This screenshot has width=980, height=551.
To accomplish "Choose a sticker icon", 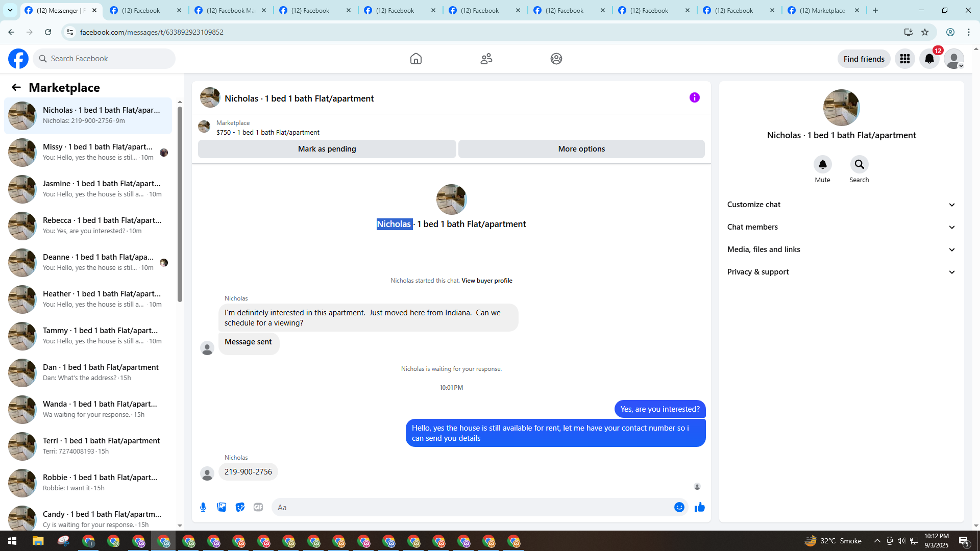I will tap(240, 507).
